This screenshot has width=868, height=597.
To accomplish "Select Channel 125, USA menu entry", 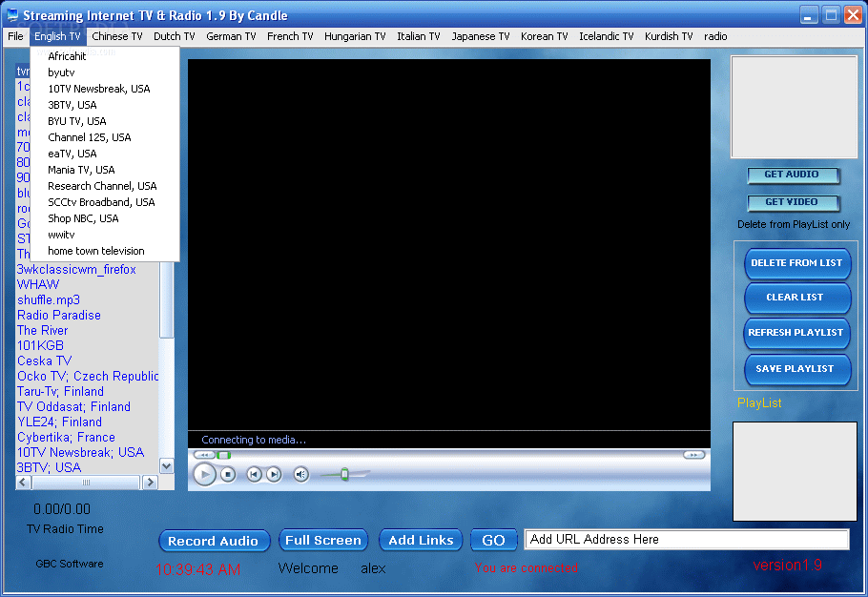I will [105, 137].
